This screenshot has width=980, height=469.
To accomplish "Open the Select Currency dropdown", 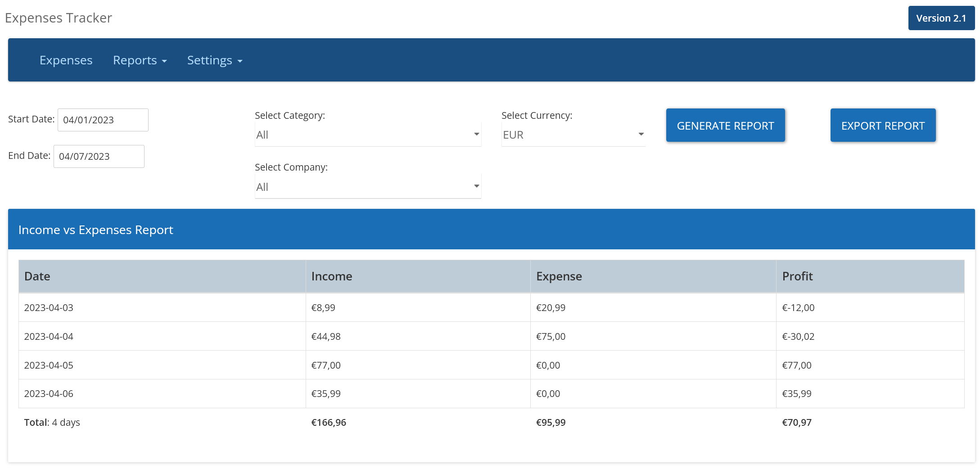I will (573, 135).
